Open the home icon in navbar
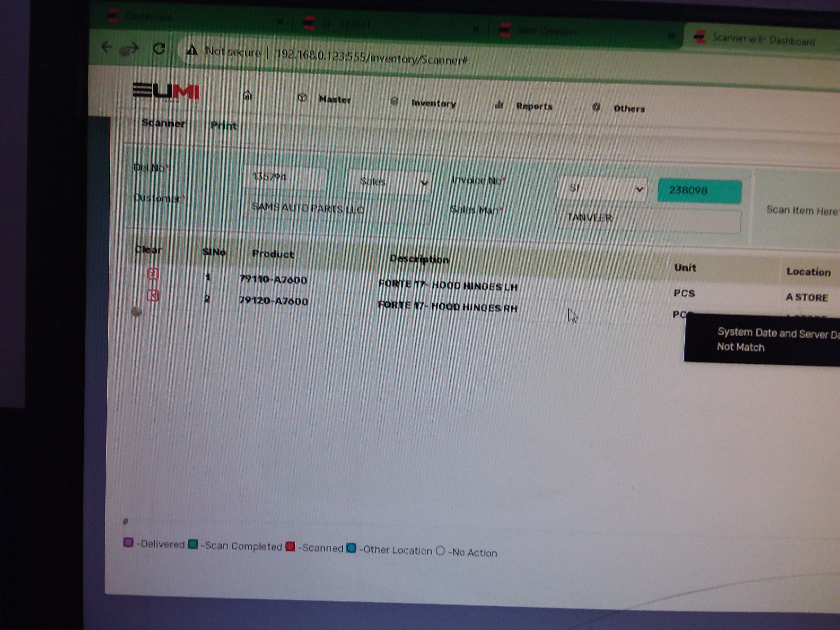 coord(247,95)
